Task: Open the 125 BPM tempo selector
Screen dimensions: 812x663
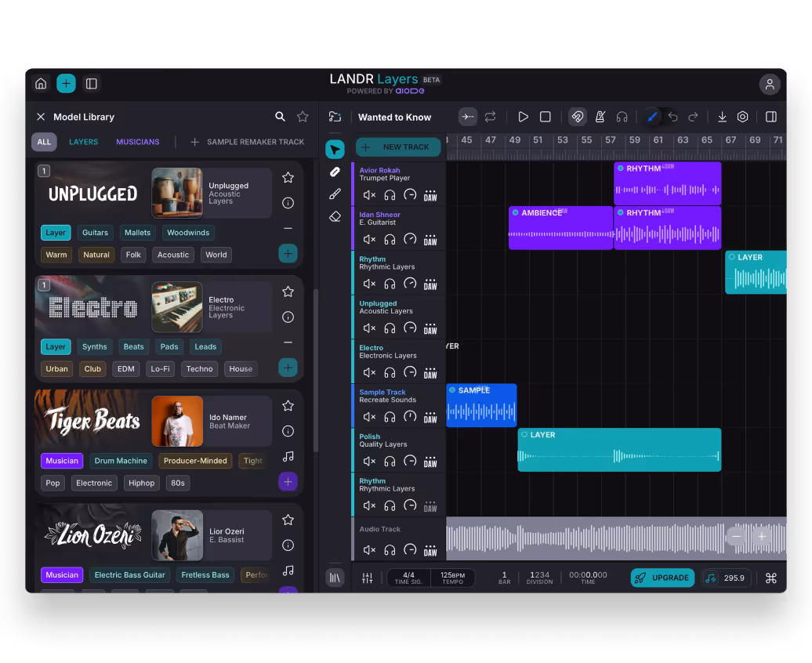Action: coord(452,578)
